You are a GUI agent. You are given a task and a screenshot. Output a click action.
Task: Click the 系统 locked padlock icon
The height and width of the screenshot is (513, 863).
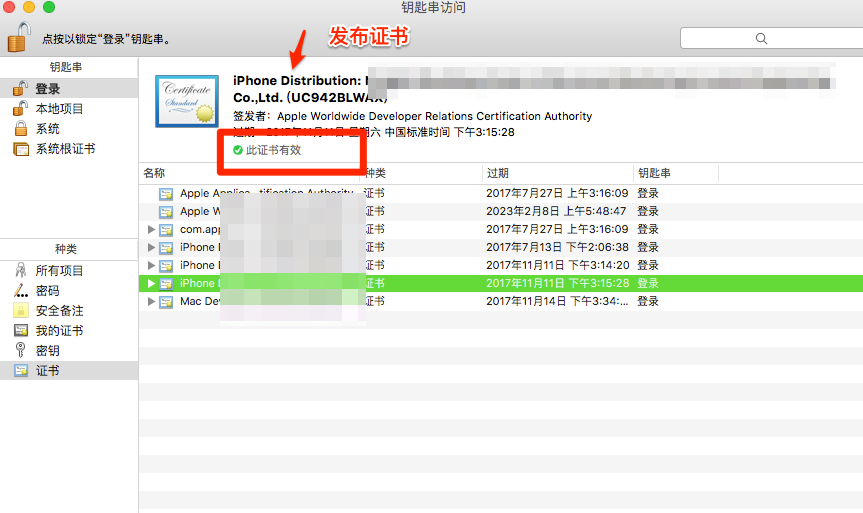[21, 128]
